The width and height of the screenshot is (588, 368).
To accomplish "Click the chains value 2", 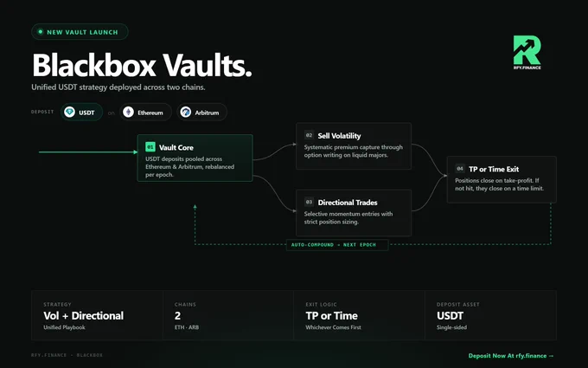I will (x=177, y=316).
